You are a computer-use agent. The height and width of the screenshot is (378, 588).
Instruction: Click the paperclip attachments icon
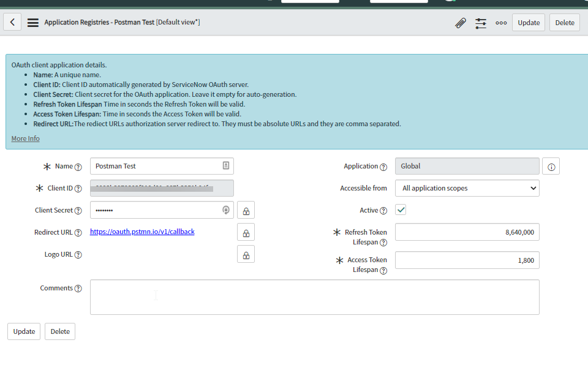[x=461, y=23]
